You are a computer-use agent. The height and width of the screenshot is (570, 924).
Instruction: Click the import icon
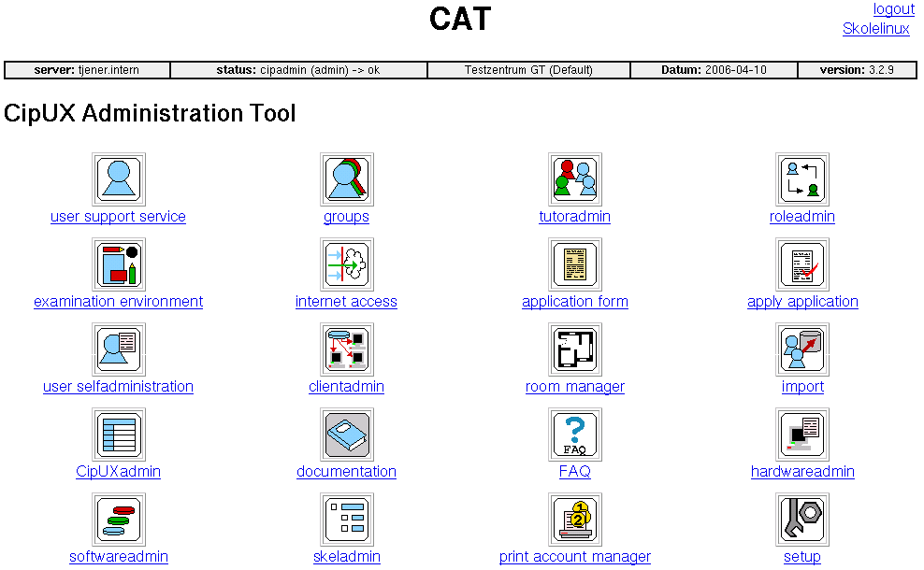801,349
